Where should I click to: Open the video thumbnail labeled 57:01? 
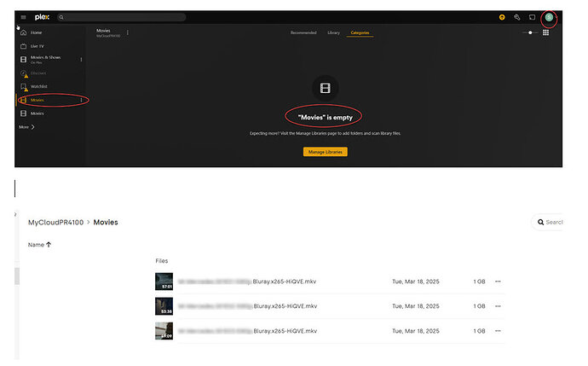(x=164, y=282)
